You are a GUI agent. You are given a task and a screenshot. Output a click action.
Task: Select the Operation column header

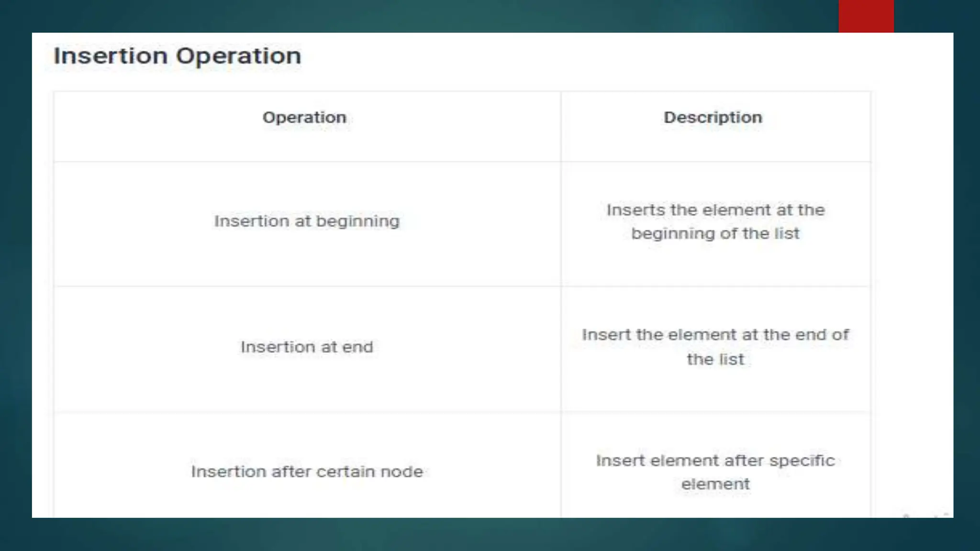[x=304, y=118]
